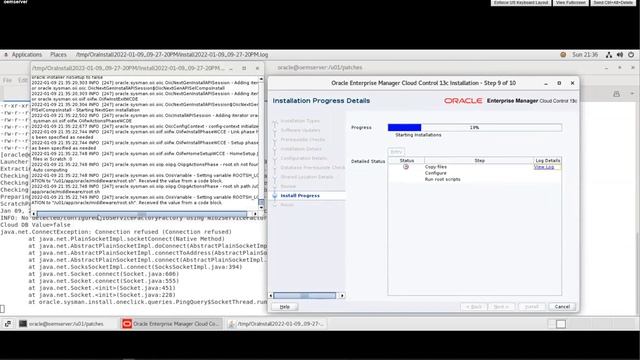
Task: Click the log window vertical scrollbar thumb
Action: (261, 202)
